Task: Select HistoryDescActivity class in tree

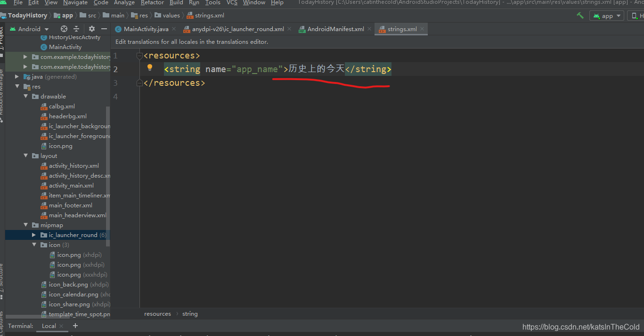Action: pyautogui.click(x=74, y=37)
